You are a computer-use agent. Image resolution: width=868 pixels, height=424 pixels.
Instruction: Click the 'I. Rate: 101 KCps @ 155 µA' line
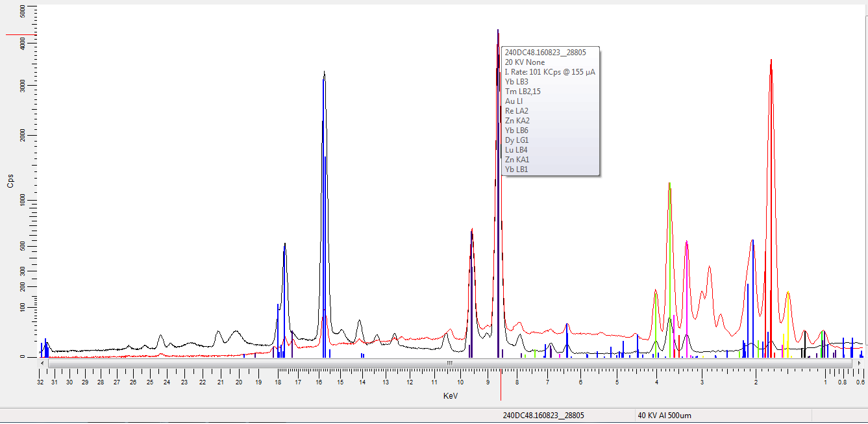tap(550, 72)
